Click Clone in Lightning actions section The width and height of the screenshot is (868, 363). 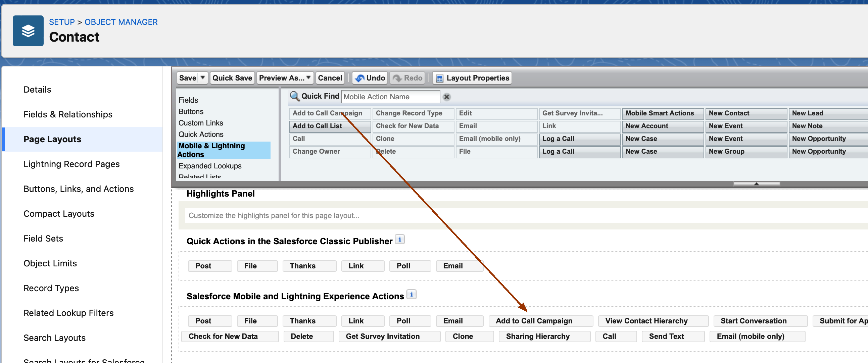point(469,337)
